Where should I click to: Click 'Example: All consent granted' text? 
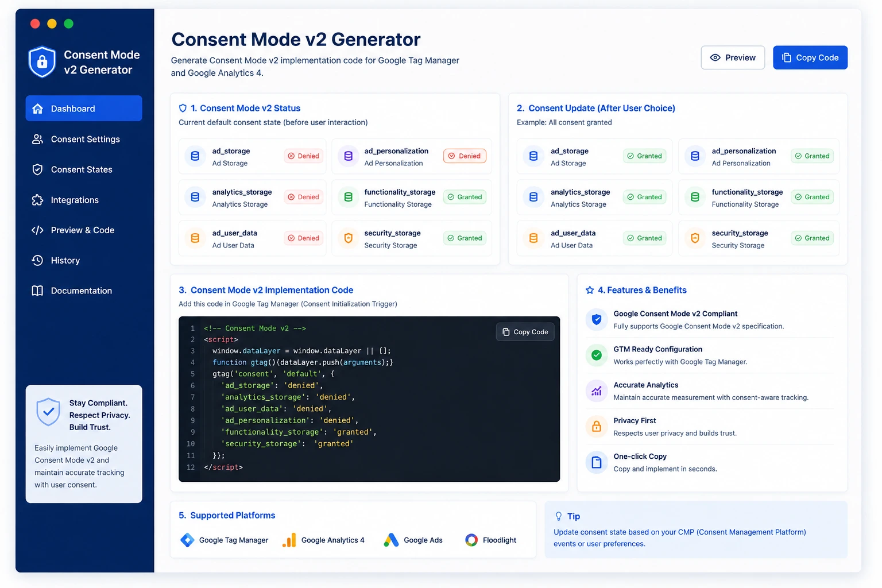[564, 122]
